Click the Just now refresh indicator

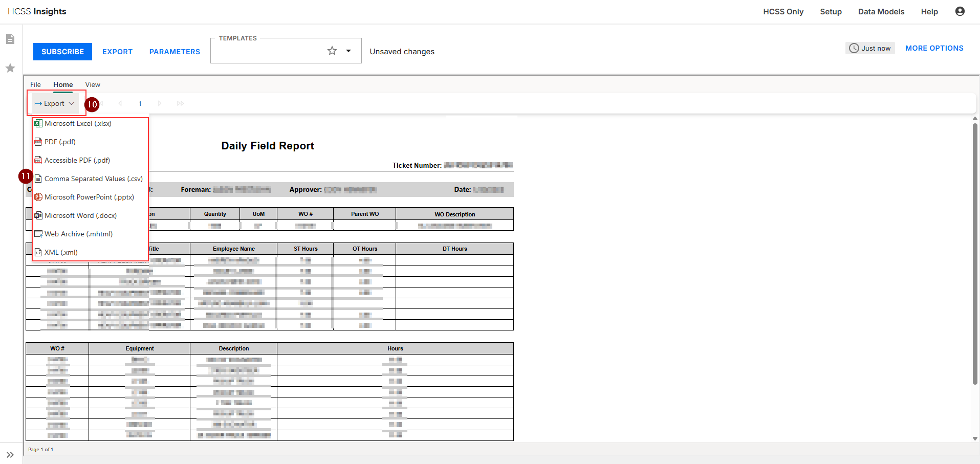click(870, 48)
